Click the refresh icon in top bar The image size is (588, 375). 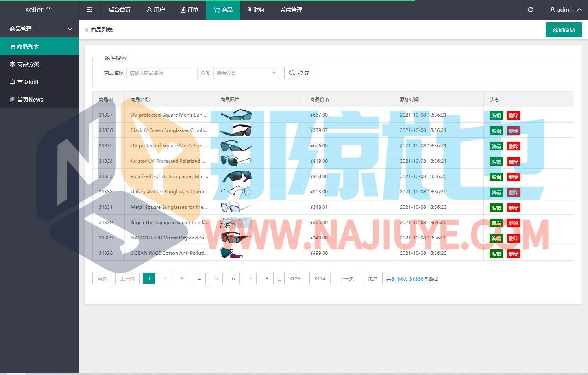(x=530, y=10)
